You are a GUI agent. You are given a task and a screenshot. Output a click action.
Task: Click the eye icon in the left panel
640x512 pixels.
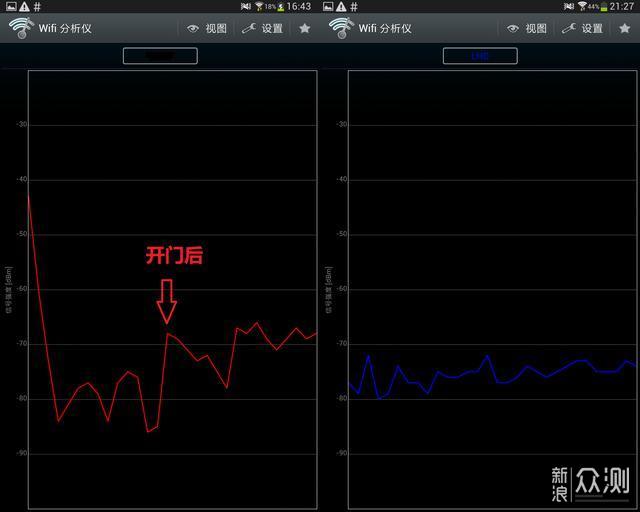193,28
